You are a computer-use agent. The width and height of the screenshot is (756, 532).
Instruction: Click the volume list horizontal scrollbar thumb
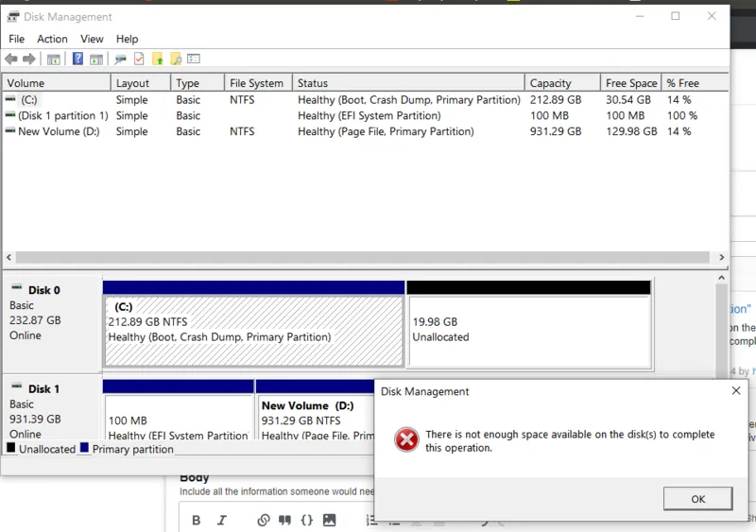click(x=363, y=257)
